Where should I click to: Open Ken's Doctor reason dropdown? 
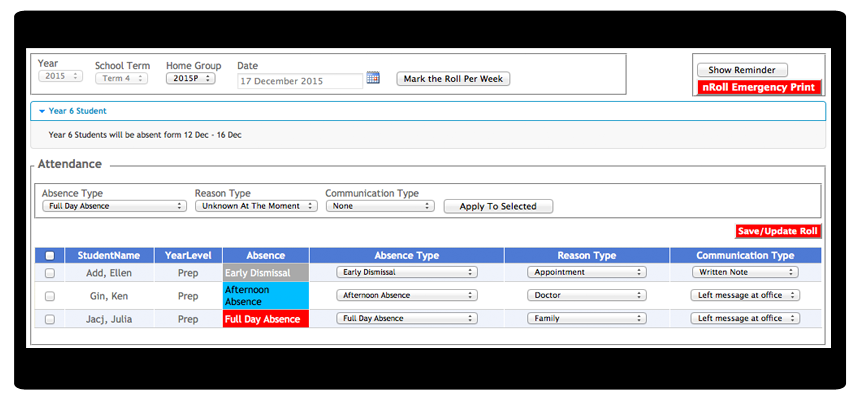click(586, 295)
